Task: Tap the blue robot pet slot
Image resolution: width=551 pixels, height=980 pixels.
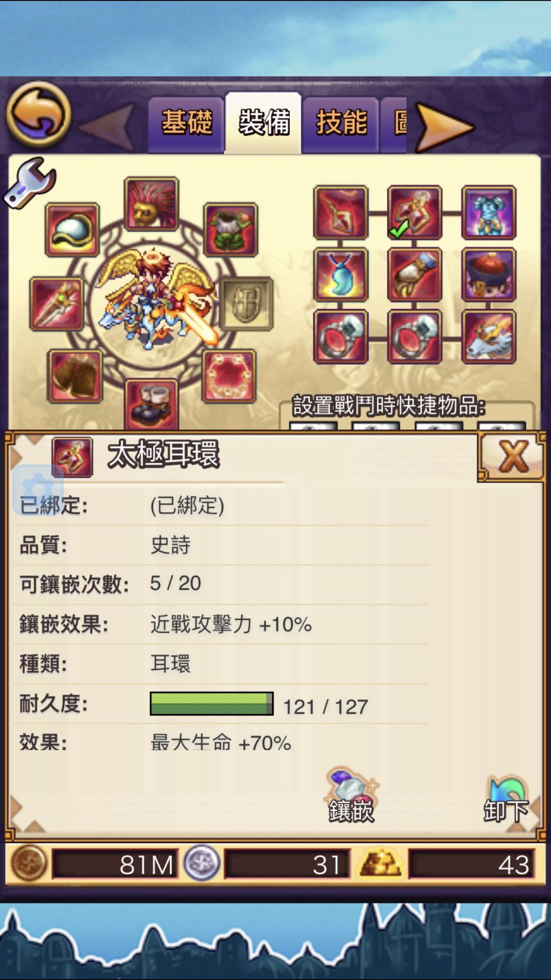Action: pos(489,212)
